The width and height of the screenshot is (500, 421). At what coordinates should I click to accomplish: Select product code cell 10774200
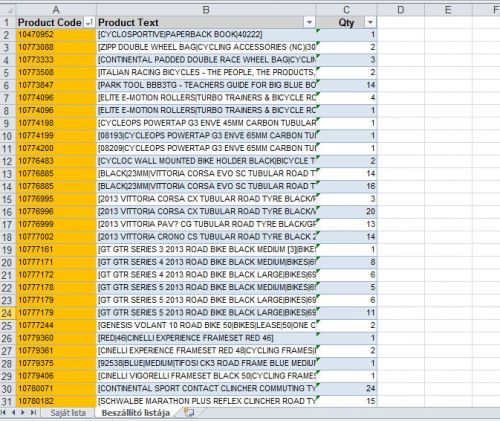[56, 148]
